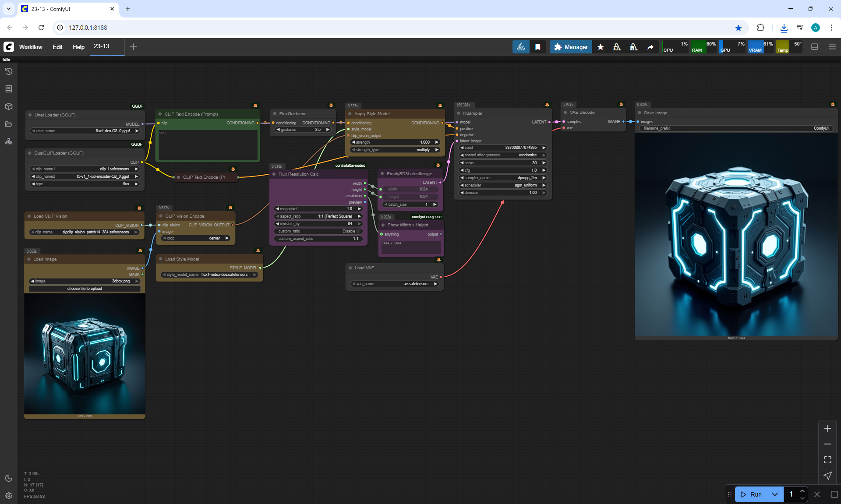Open the Help menu
Image resolution: width=841 pixels, height=504 pixels.
pos(78,47)
